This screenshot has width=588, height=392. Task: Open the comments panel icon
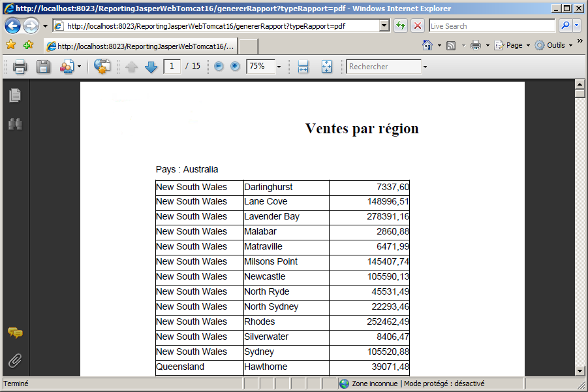tap(15, 333)
